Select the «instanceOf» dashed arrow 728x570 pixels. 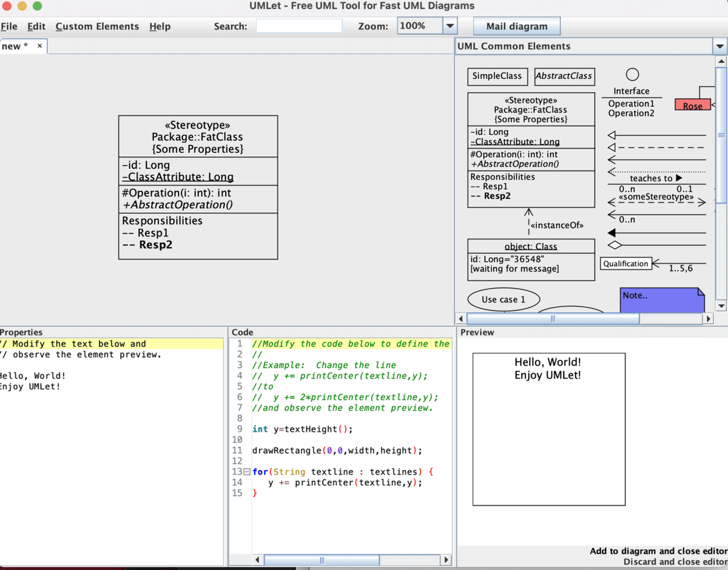coord(530,221)
